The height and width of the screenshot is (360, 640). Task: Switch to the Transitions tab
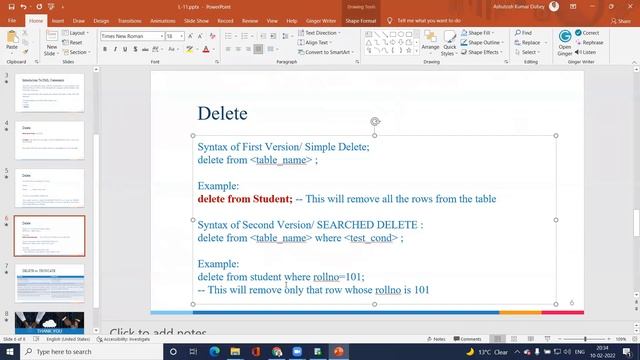click(129, 20)
